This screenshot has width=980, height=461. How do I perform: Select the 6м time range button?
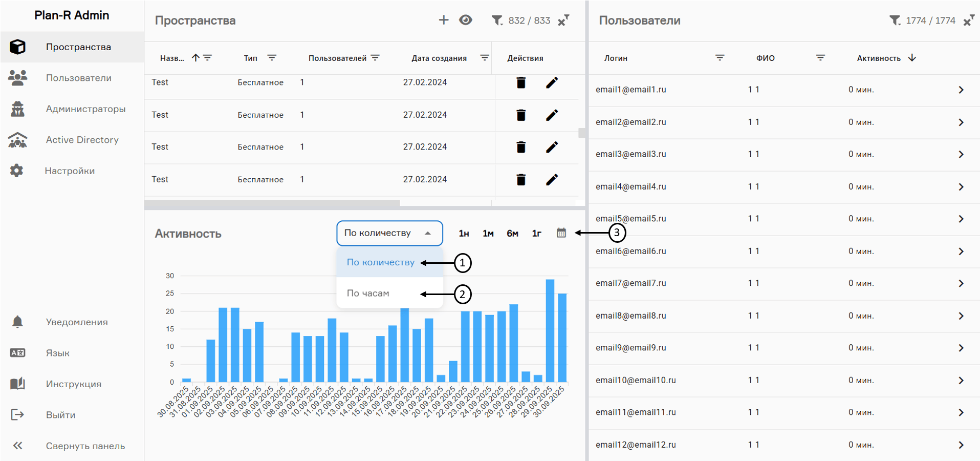tap(512, 234)
